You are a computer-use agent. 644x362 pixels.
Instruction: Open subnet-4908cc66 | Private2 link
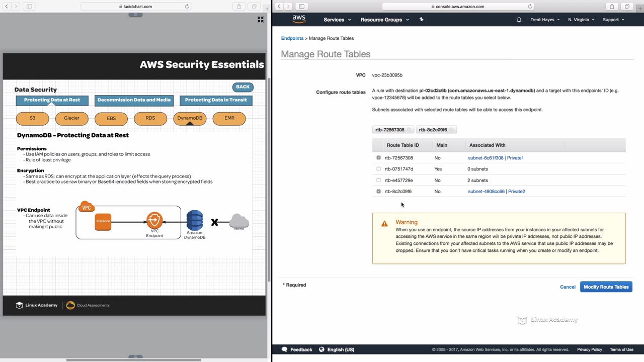(496, 192)
